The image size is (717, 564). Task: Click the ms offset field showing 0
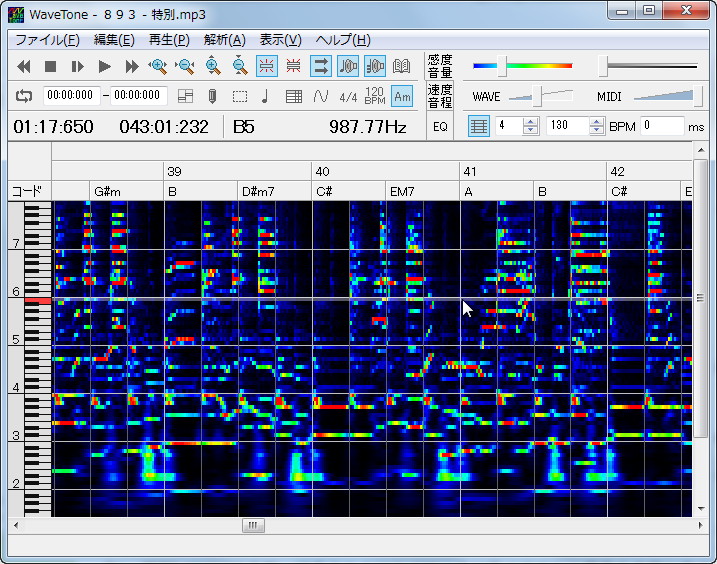click(x=662, y=126)
